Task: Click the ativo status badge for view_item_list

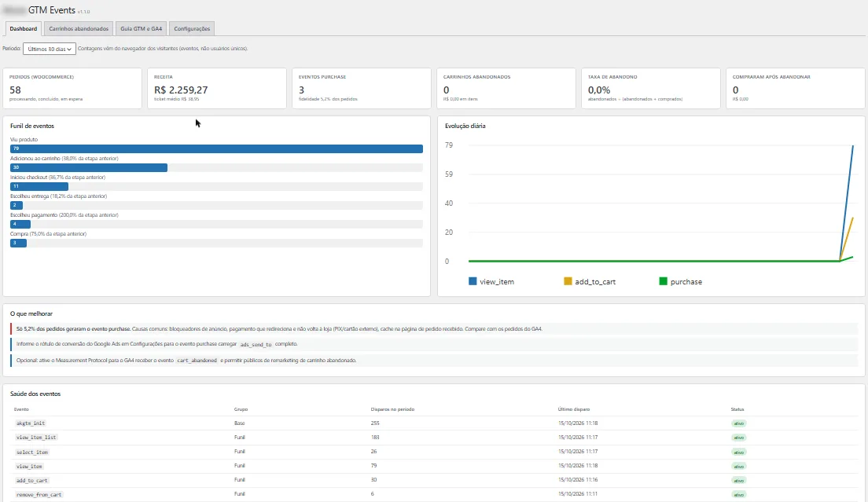Action: point(738,438)
